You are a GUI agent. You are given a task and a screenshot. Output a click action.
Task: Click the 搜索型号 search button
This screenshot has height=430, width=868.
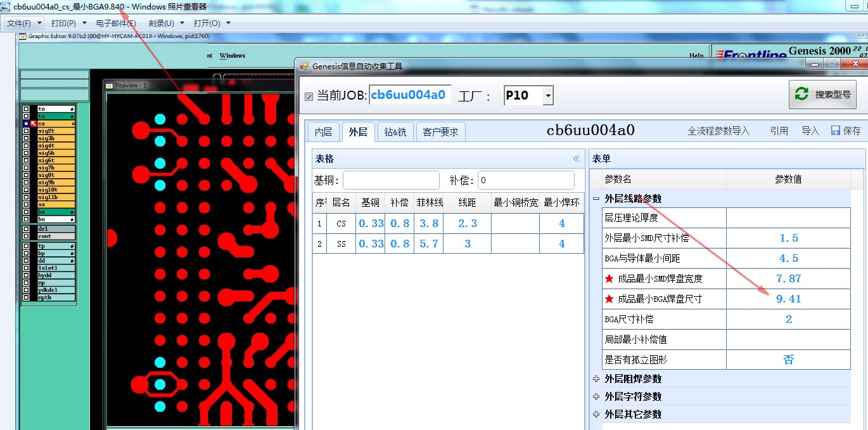823,94
